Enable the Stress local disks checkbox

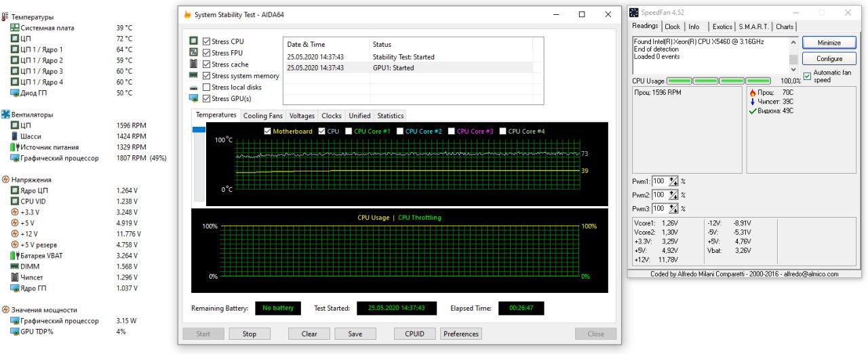coord(206,87)
